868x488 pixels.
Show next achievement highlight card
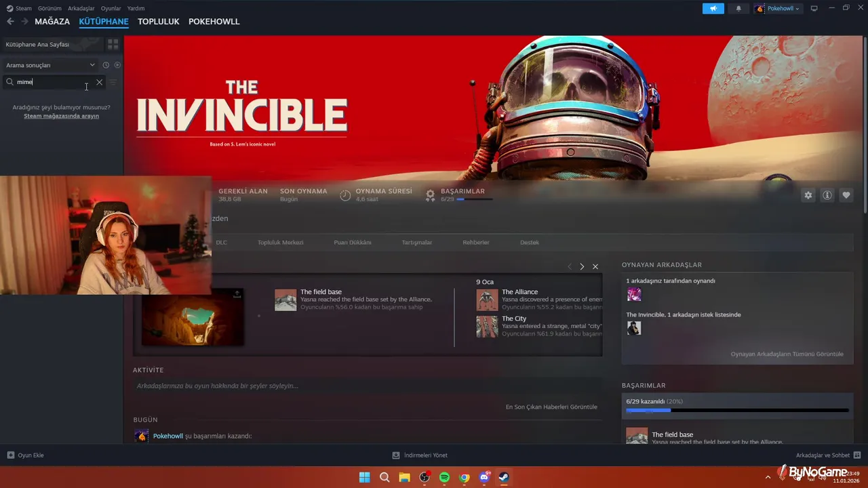click(582, 266)
